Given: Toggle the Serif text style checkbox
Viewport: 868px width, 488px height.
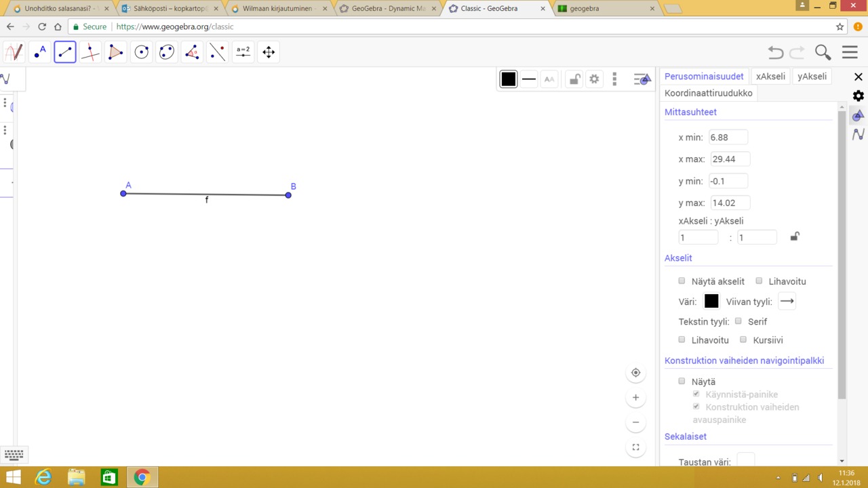Looking at the screenshot, I should [738, 321].
